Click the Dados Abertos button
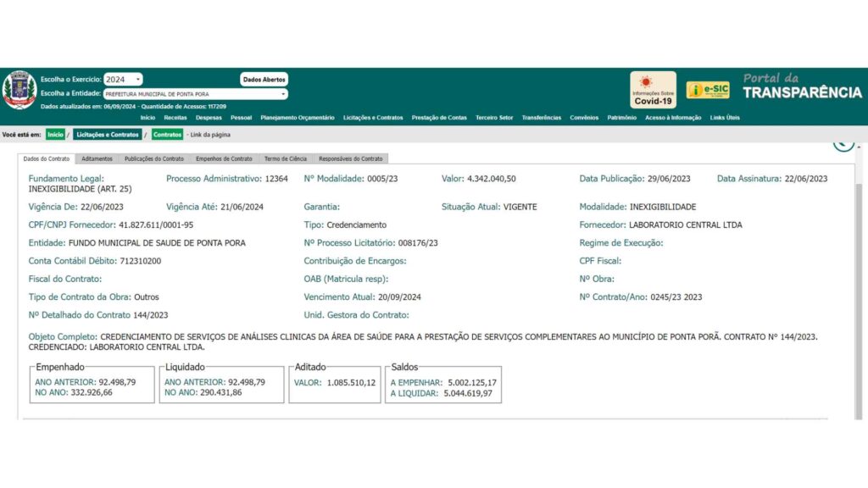868x488 pixels. (x=264, y=80)
